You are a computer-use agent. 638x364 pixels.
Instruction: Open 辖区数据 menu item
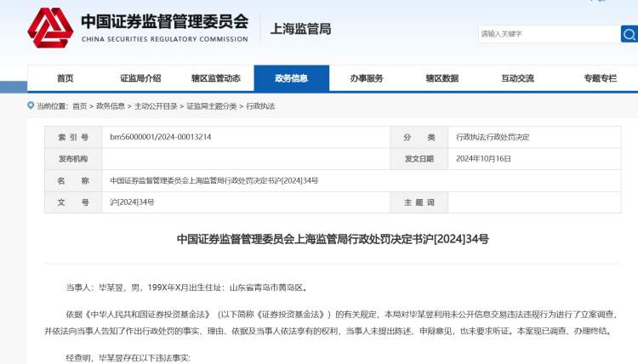(x=441, y=78)
